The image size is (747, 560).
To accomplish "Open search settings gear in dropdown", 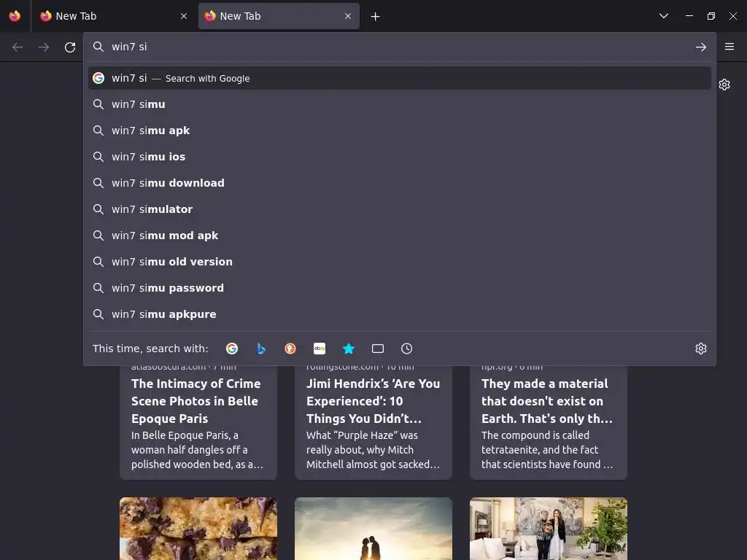I will 701,349.
